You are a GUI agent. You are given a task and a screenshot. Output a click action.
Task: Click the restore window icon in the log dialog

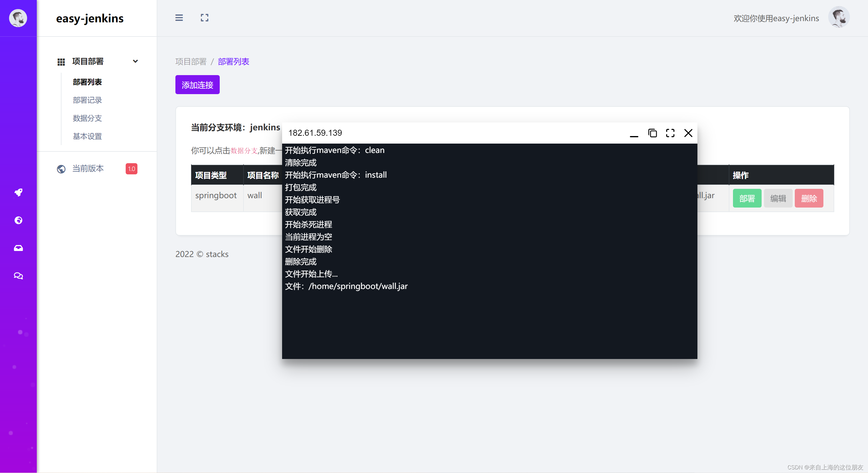pyautogui.click(x=652, y=133)
